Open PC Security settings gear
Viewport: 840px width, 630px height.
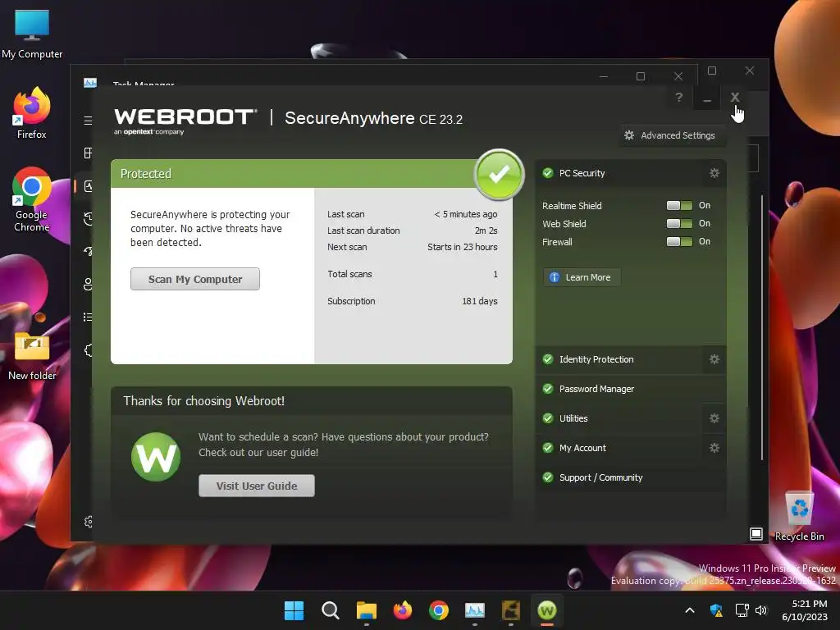(x=714, y=173)
